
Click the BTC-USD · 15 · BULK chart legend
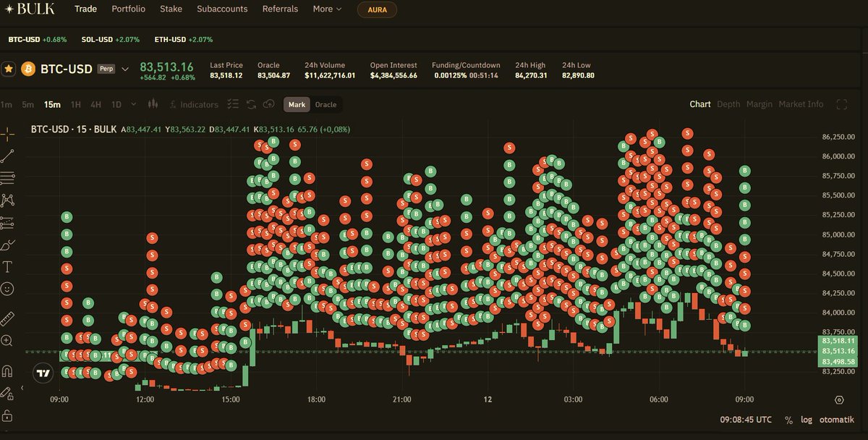pos(73,130)
